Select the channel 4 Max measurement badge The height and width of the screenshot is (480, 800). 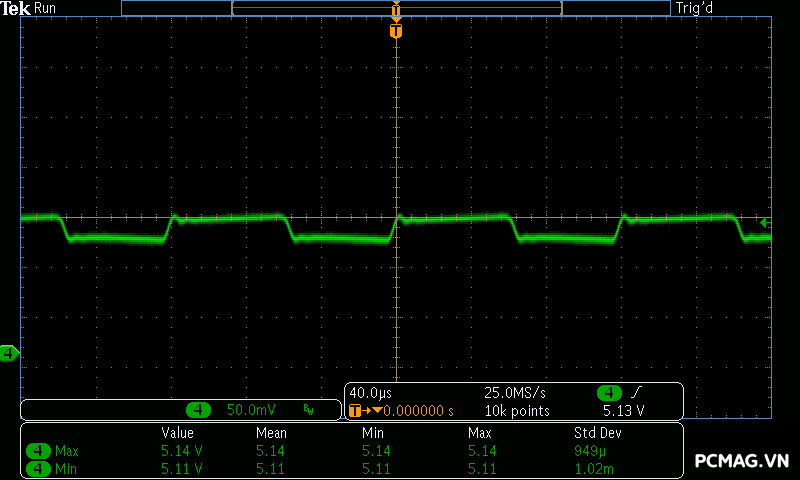click(39, 451)
